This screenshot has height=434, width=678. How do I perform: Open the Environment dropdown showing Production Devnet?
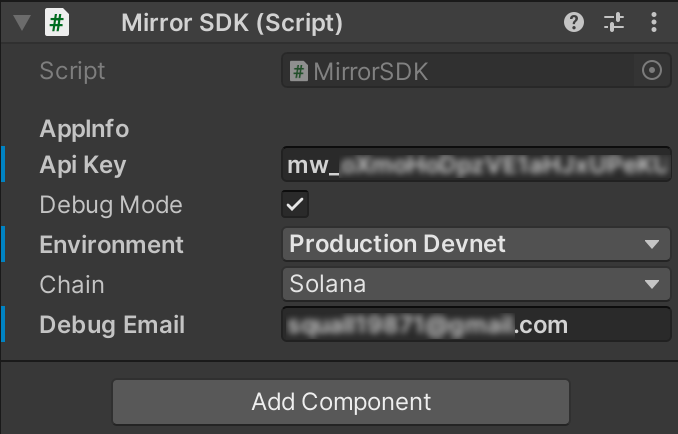476,244
